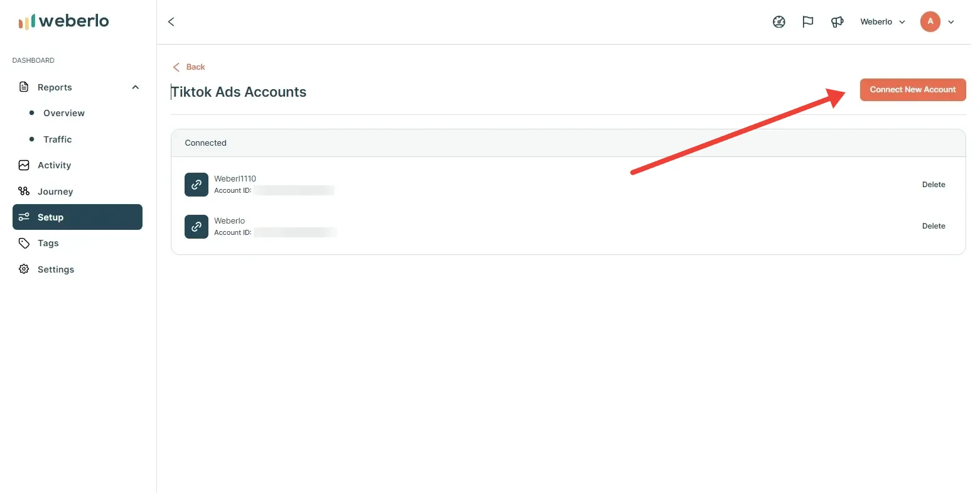
Task: Select Setup in the sidebar
Action: point(77,217)
